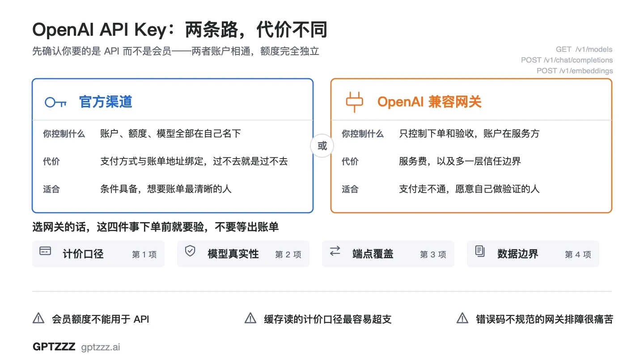Open the gptzzz.ai link
This screenshot has height=362, width=644.
(101, 347)
